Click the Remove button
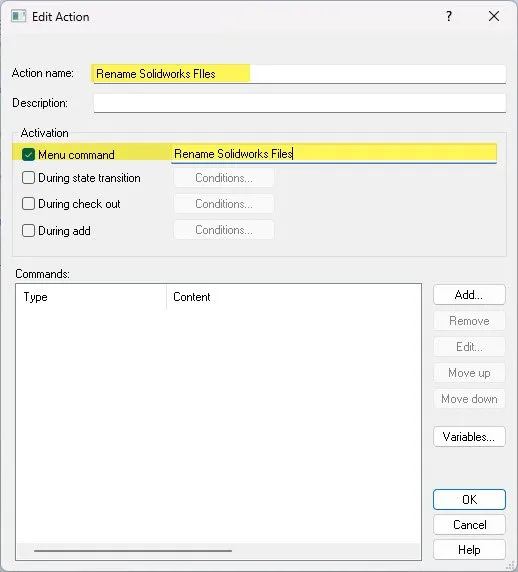Screen dimensions: 518x572 pos(469,321)
